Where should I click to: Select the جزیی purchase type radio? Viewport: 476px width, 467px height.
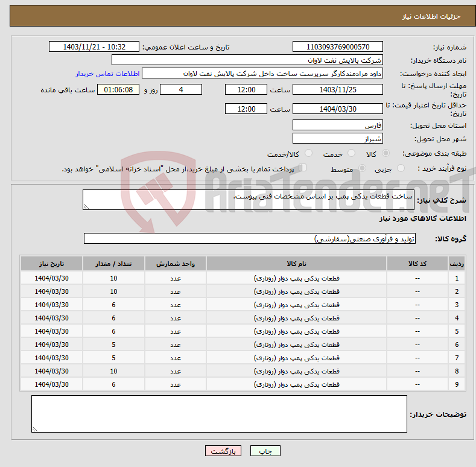click(401, 168)
